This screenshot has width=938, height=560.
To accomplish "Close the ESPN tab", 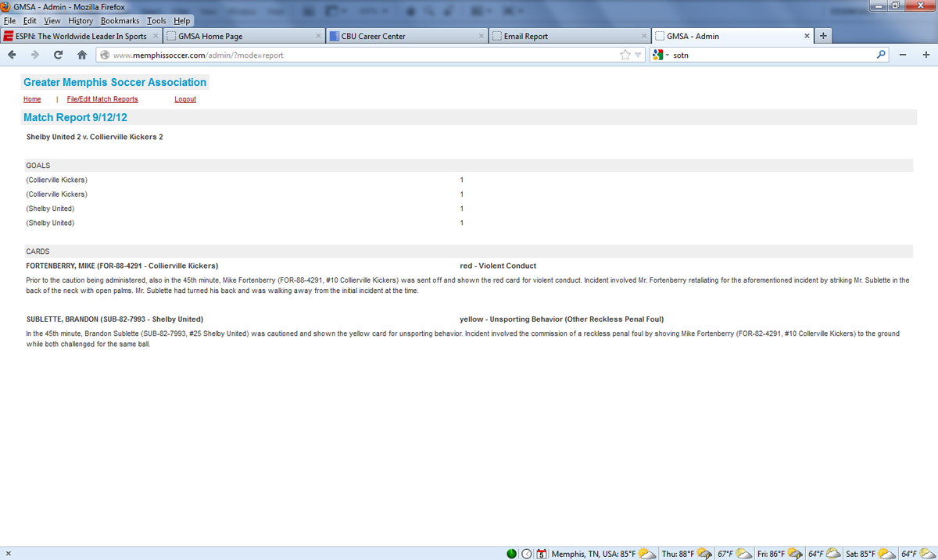I will [155, 36].
